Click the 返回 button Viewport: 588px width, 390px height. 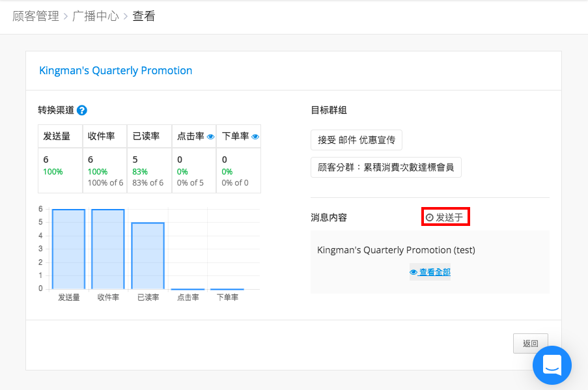[x=531, y=343]
